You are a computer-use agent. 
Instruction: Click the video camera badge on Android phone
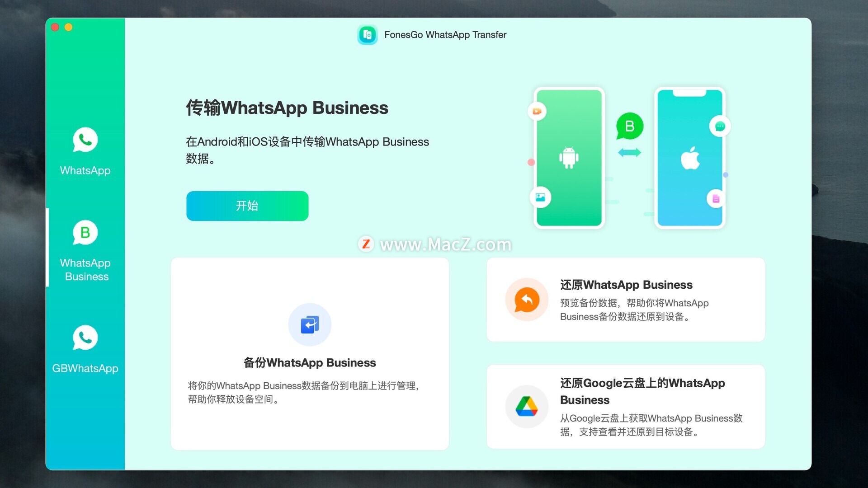[x=537, y=111]
